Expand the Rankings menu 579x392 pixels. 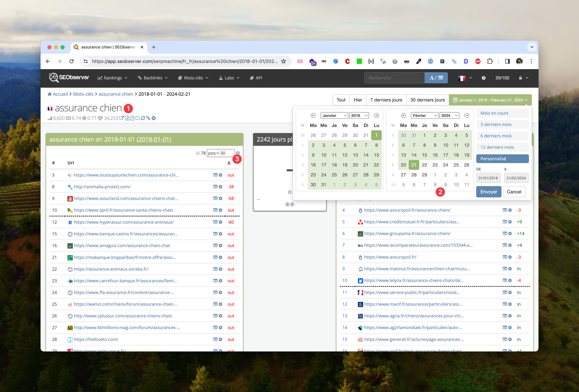[113, 78]
